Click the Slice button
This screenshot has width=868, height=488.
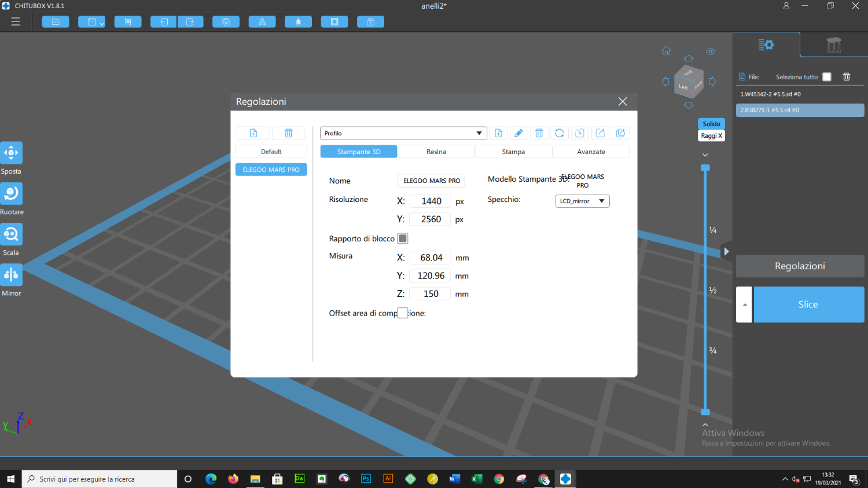[808, 304]
